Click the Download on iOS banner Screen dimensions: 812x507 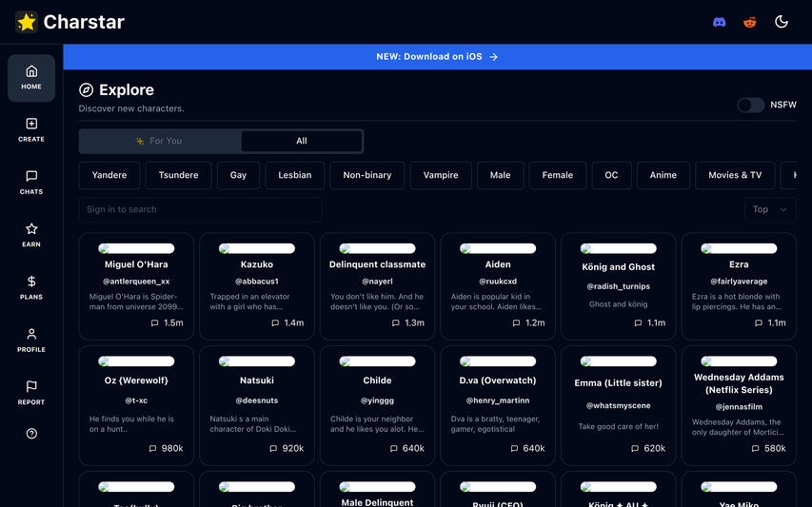click(437, 56)
